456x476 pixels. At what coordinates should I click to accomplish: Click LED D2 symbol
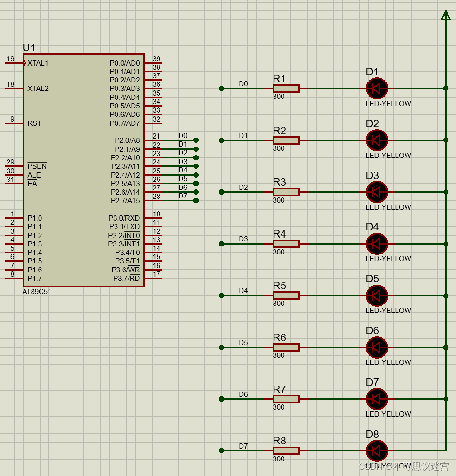[377, 140]
